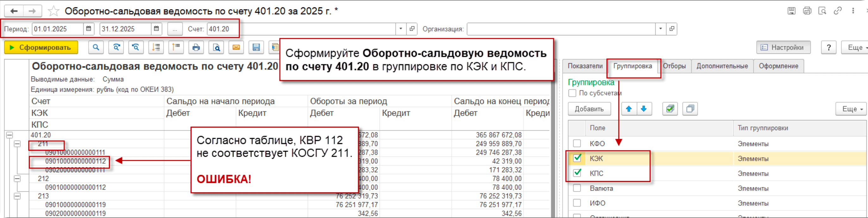This screenshot has width=868, height=218.
Task: Click the Настройки button
Action: 783,47
